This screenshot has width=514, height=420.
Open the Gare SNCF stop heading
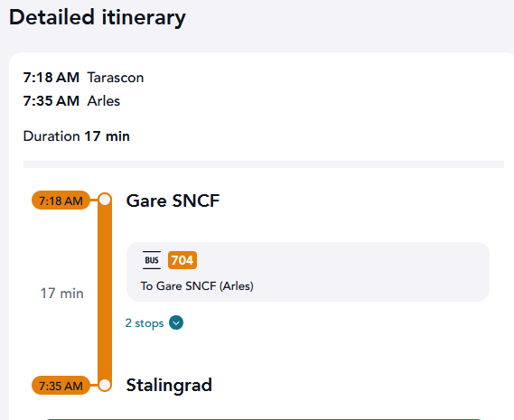click(x=173, y=201)
